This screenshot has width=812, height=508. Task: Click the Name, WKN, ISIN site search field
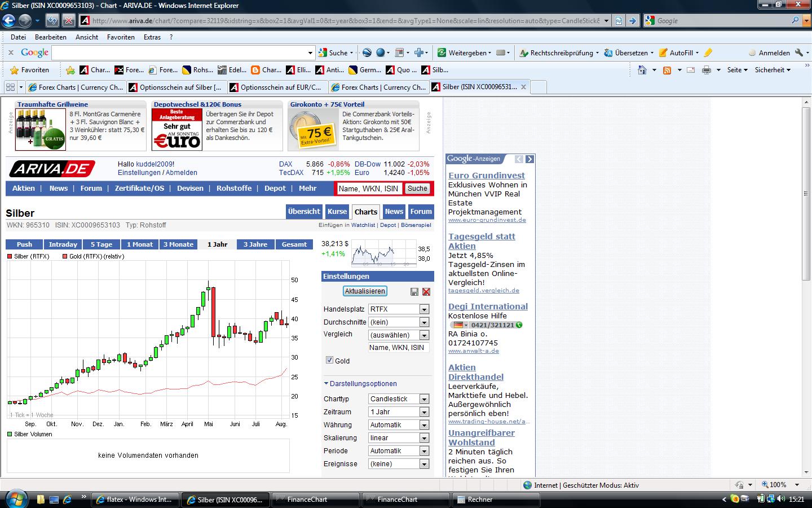(369, 189)
